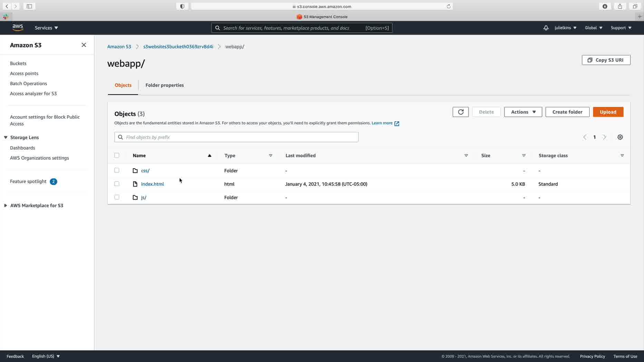Viewport: 644px width, 362px height.
Task: Open a new Safari tab
Action: [x=640, y=17]
